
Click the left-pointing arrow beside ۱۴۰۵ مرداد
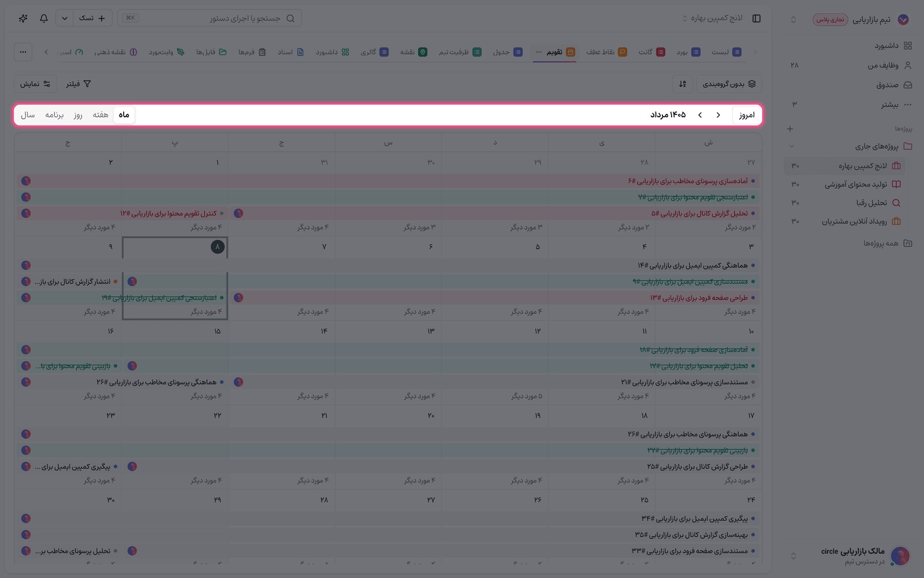(x=700, y=115)
